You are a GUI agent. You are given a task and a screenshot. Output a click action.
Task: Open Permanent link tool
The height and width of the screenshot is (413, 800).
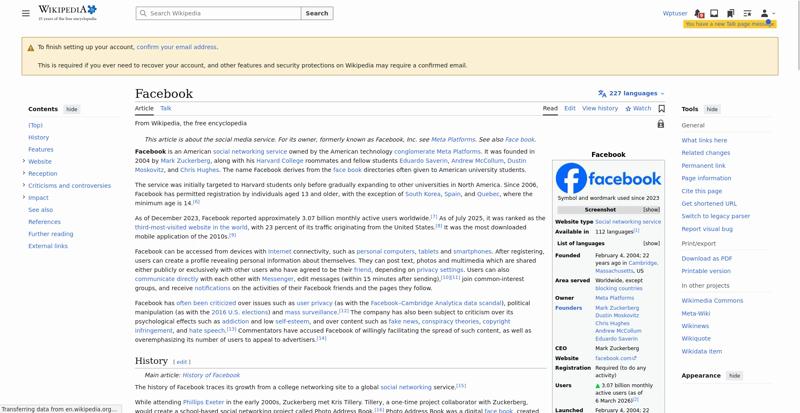point(704,165)
